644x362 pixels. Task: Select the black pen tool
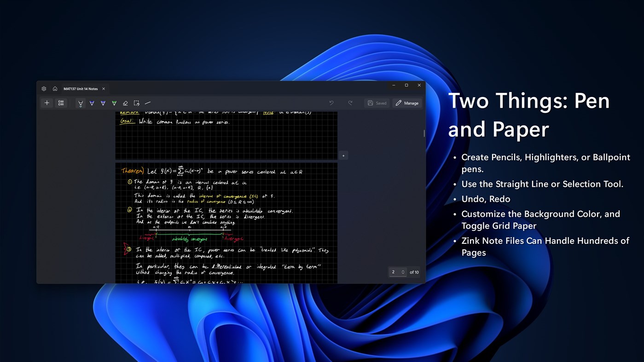point(80,103)
